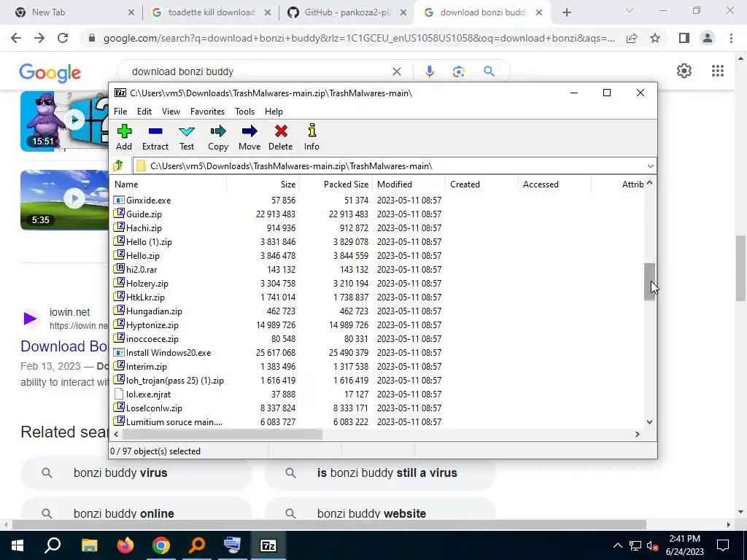
Task: Sort by Modified column header
Action: point(409,184)
